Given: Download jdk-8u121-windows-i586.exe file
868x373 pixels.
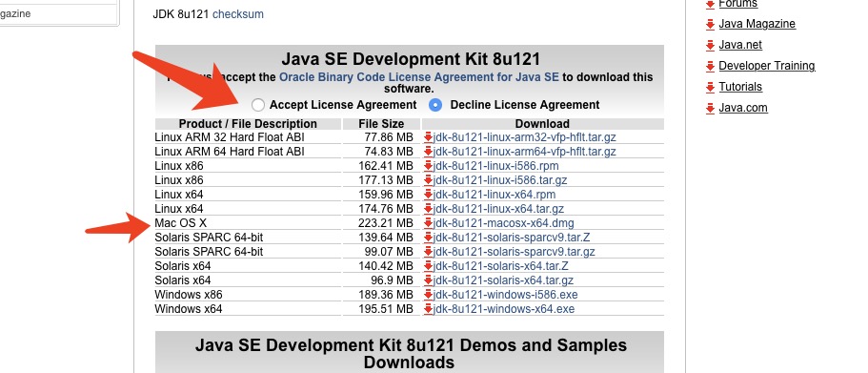Looking at the screenshot, I should 505,295.
